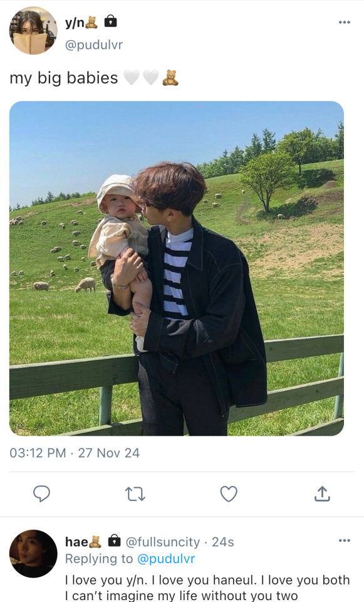The width and height of the screenshot is (364, 602).
Task: Click the padlock icon beside y/n
Action: 110,21
